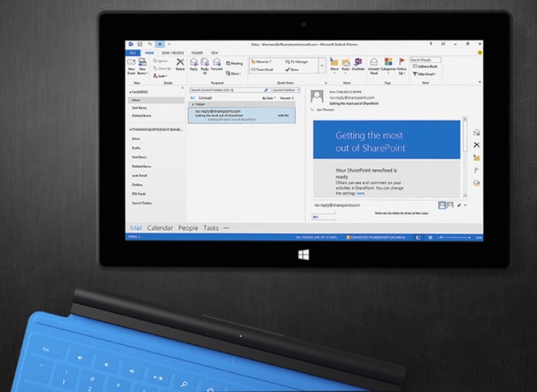This screenshot has width=537, height=392.
Task: Reply with a Meeting request
Action: (x=235, y=64)
